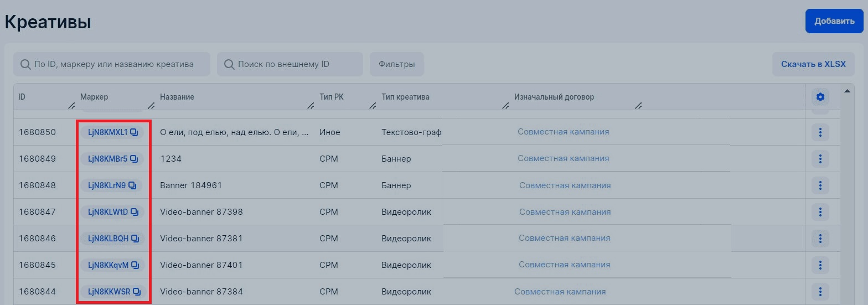The width and height of the screenshot is (868, 305).
Task: Focus the Поиск по внешнему ID field
Action: click(x=290, y=64)
